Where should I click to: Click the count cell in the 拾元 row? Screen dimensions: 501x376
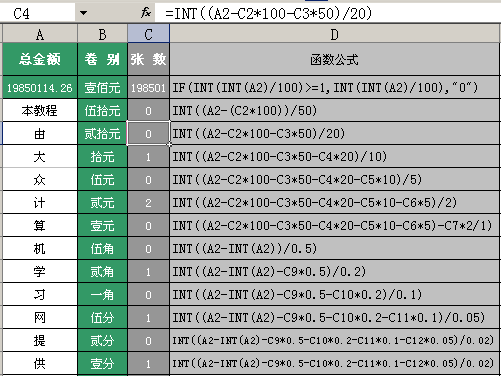pos(148,156)
